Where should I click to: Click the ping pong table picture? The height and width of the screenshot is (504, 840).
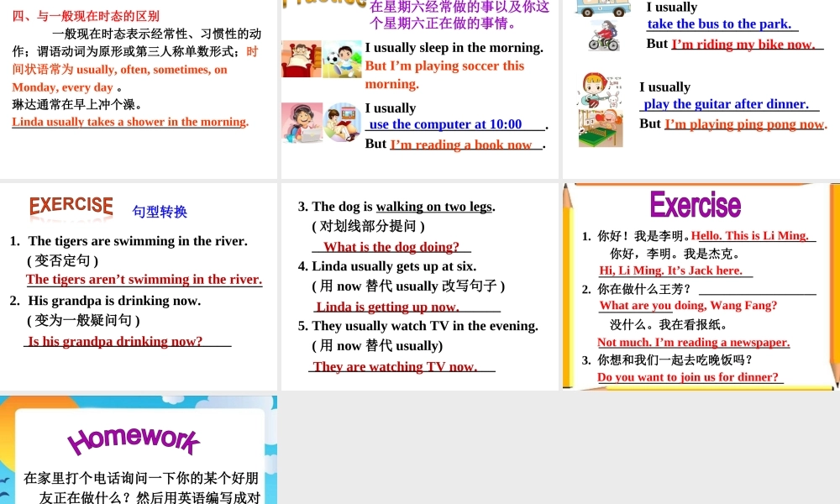click(601, 129)
